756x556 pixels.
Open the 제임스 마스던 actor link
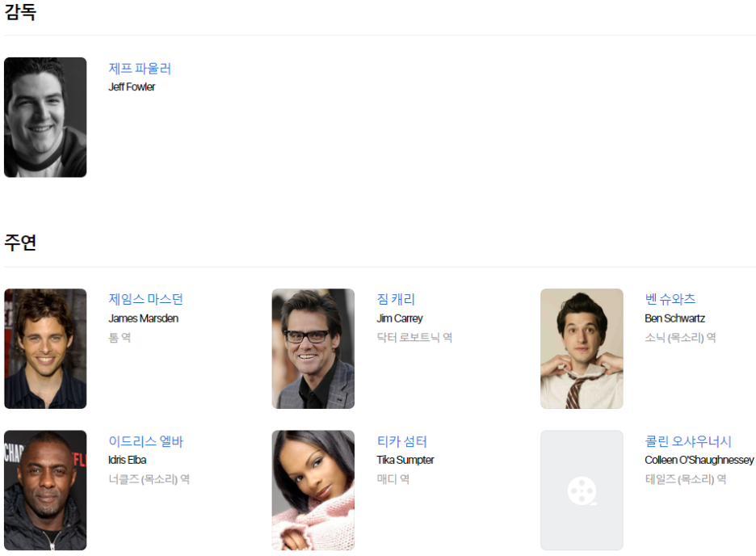coord(145,299)
